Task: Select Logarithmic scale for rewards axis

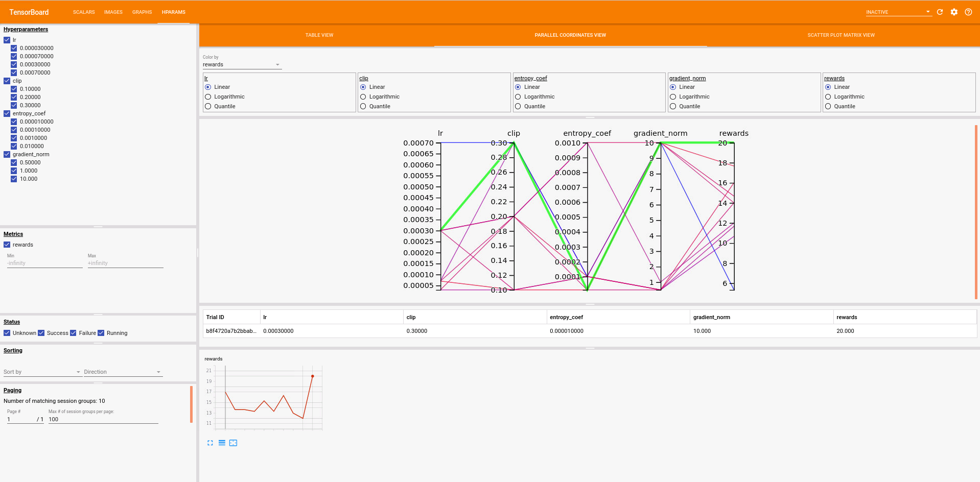Action: pos(828,97)
